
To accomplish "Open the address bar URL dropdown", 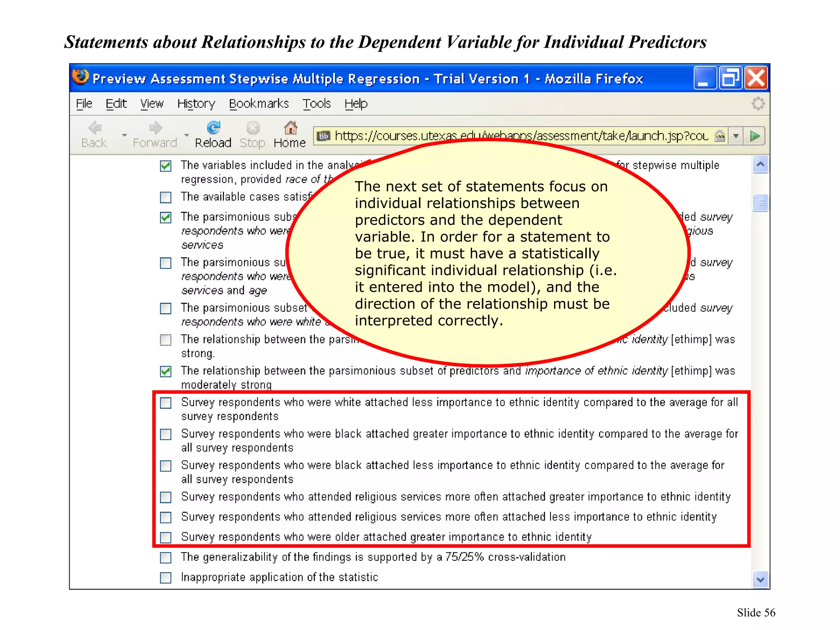I will pos(736,136).
